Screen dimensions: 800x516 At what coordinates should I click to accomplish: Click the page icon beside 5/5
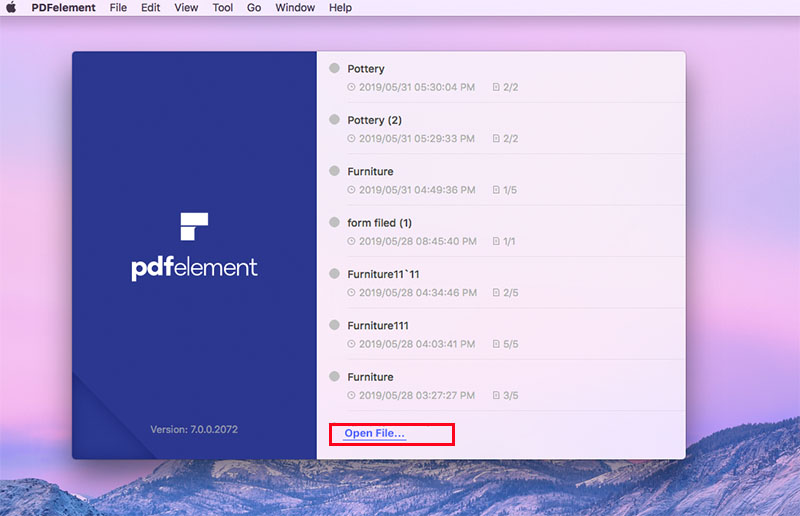496,344
